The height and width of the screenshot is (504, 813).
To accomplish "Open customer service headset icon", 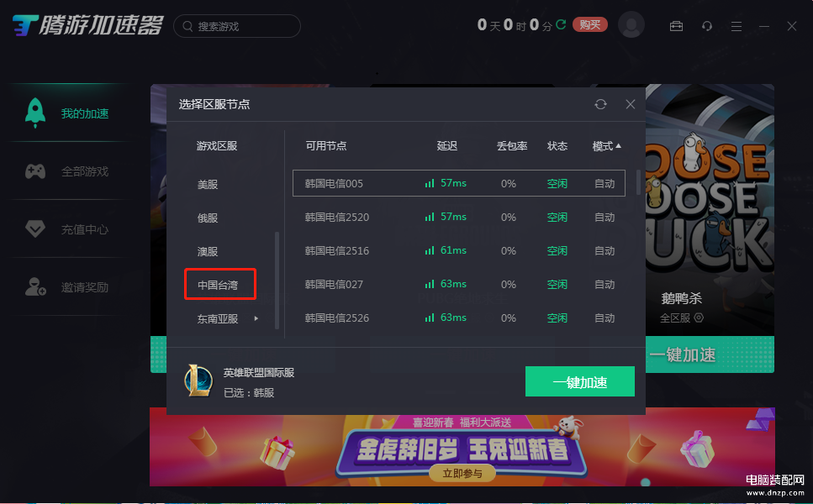I will point(707,26).
